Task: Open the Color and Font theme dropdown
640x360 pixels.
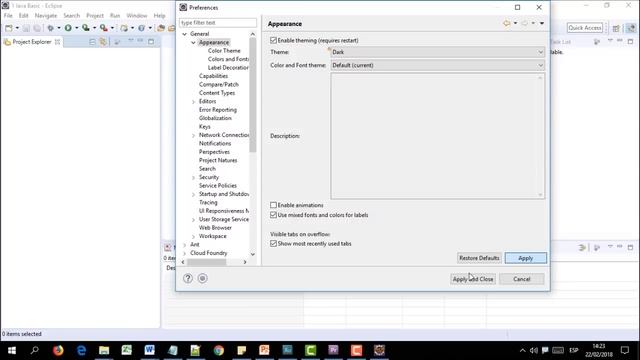Action: click(x=438, y=65)
